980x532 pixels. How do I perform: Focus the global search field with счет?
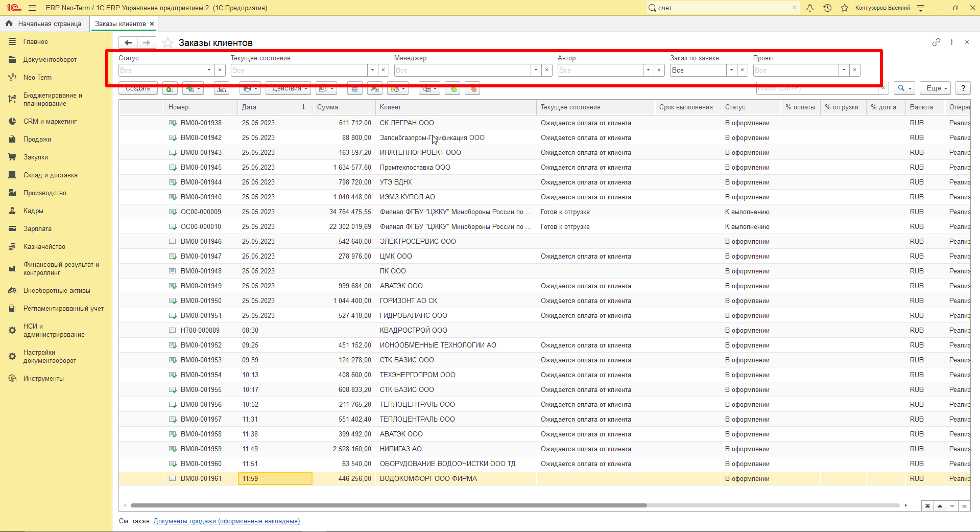[722, 8]
